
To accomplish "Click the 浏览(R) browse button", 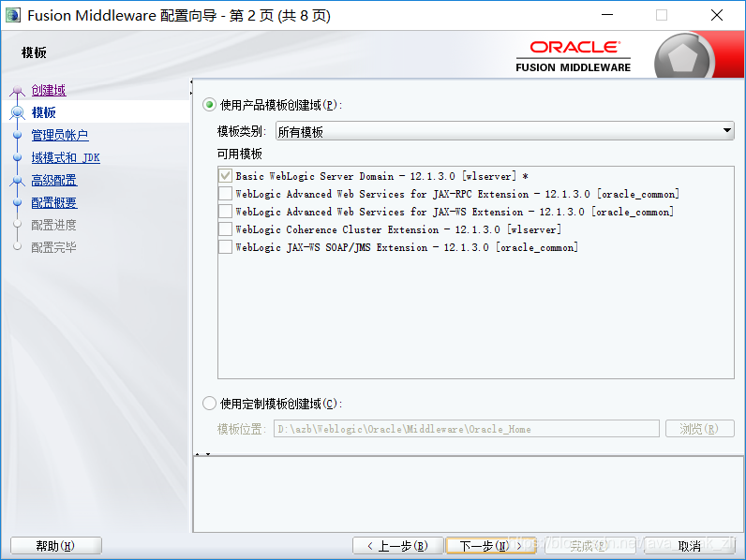I will pyautogui.click(x=700, y=429).
